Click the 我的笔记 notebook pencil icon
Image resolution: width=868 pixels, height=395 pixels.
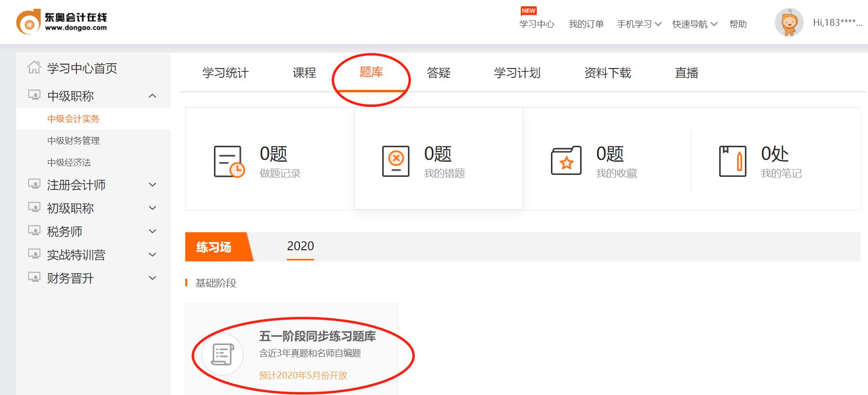tap(732, 161)
